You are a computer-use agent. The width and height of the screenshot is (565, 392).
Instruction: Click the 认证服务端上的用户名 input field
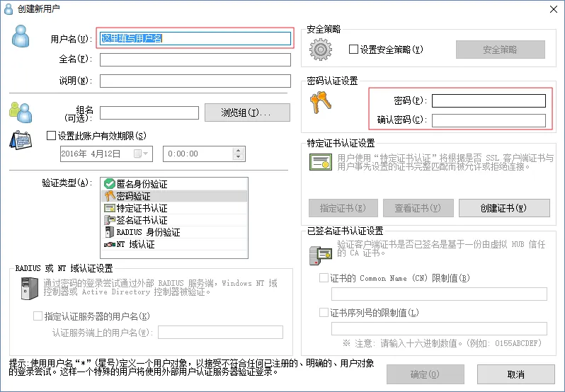220,333
